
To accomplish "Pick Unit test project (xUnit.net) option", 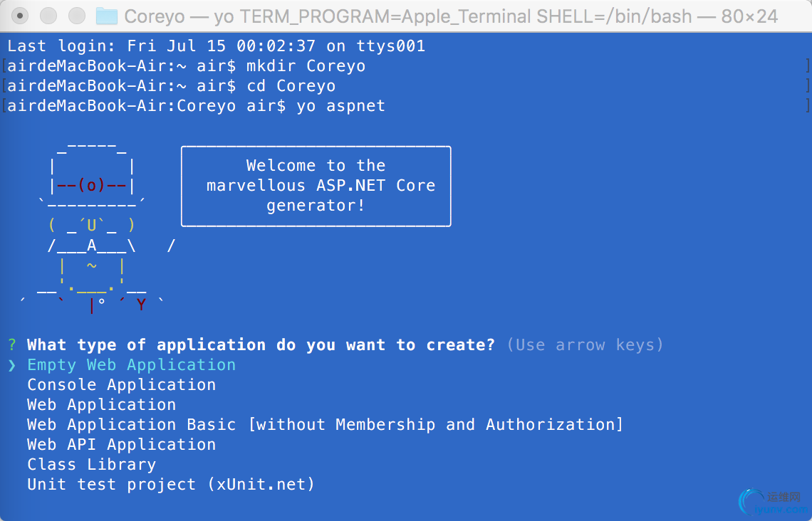I will [x=171, y=485].
